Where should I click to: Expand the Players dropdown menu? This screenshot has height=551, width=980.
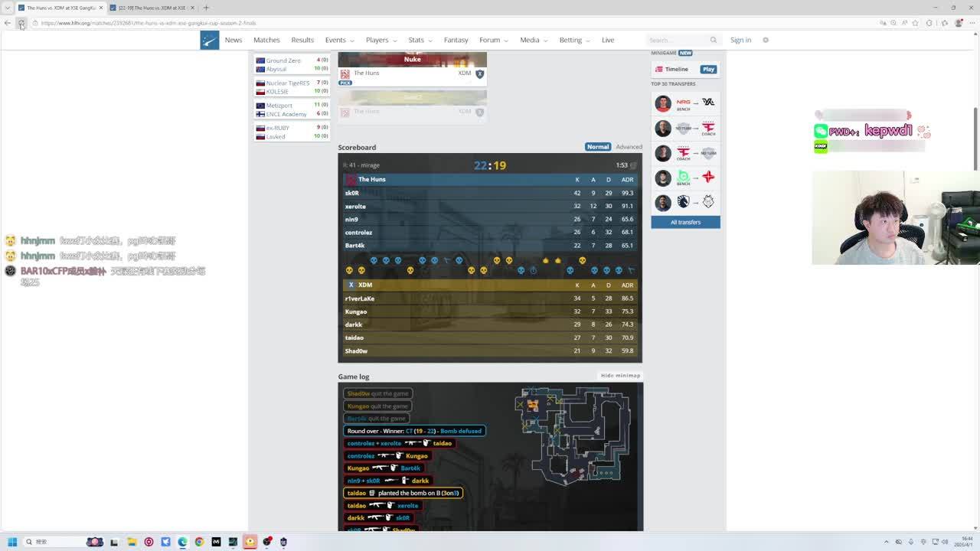point(381,40)
